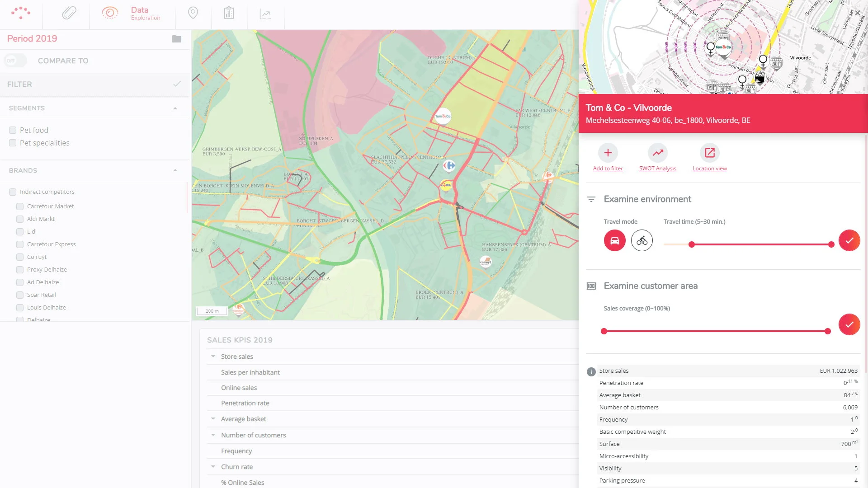Click the sales coverage slider right handle

pyautogui.click(x=828, y=331)
